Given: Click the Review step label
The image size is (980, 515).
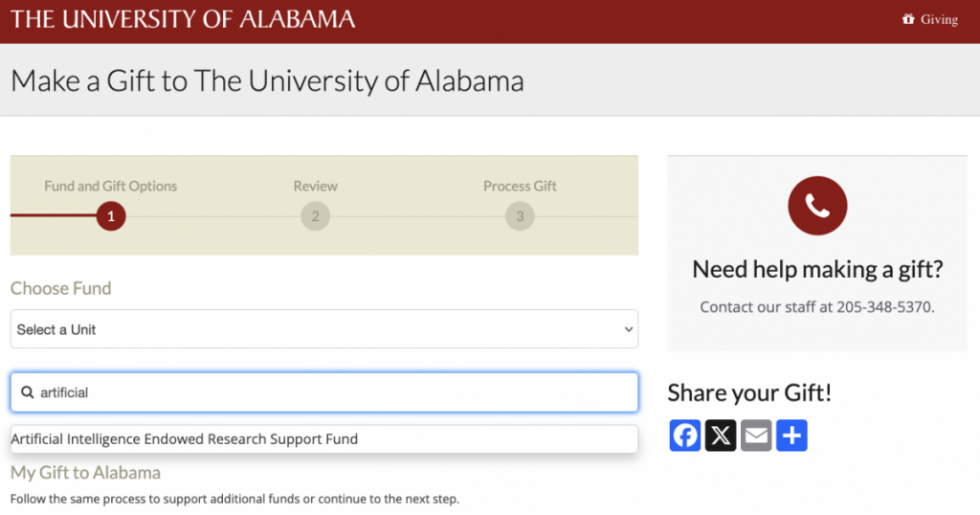Looking at the screenshot, I should coord(316,187).
